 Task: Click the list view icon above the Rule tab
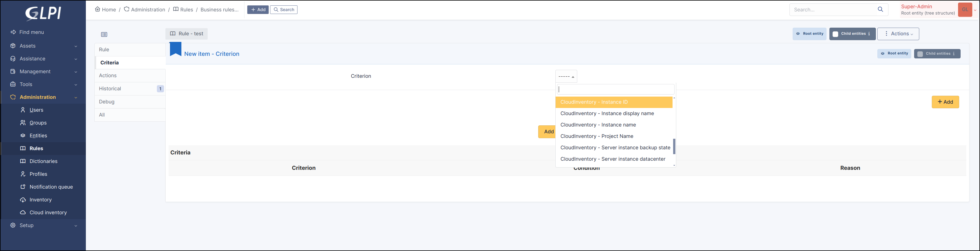coord(104,34)
